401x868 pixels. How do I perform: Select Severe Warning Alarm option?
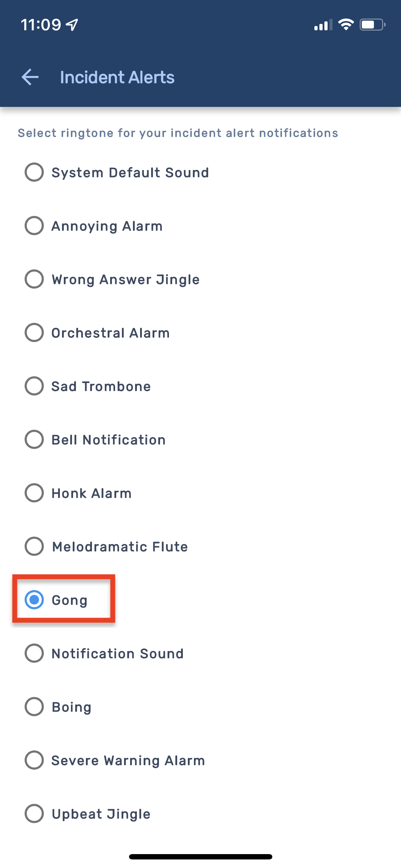click(x=34, y=760)
